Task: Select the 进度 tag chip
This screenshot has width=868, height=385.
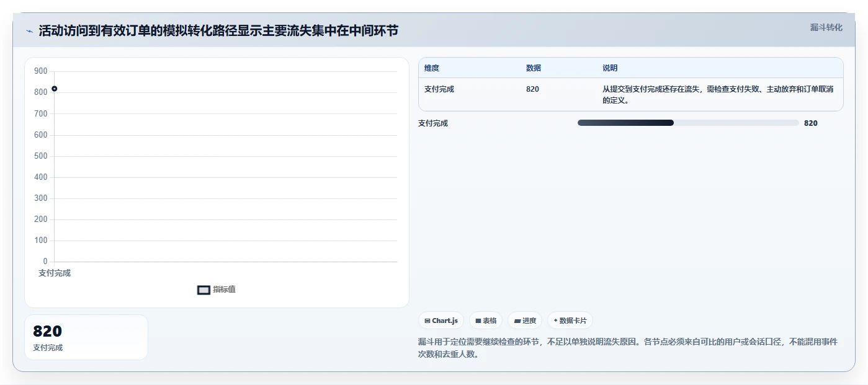Action: pos(525,321)
